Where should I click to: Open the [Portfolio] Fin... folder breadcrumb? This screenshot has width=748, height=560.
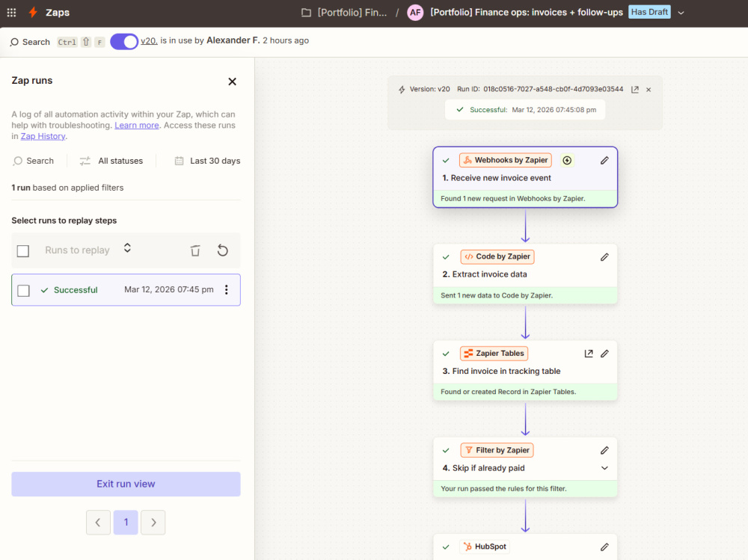coord(344,13)
